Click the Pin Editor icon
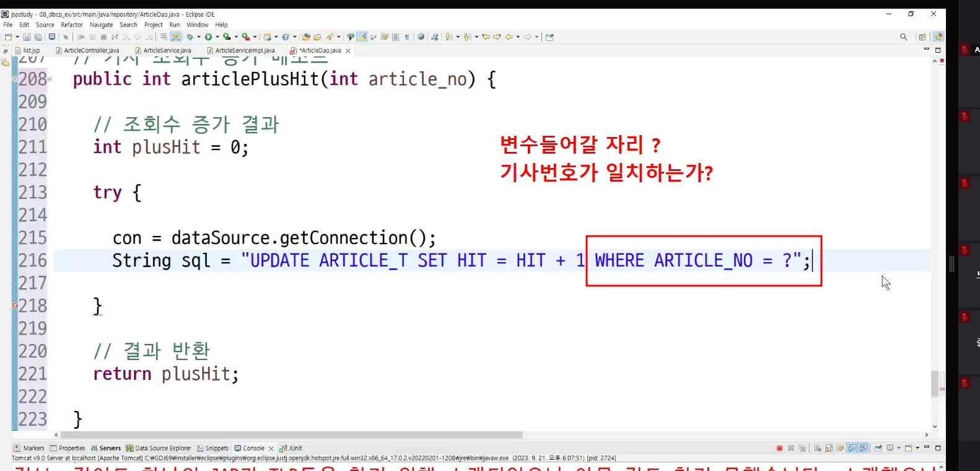The width and height of the screenshot is (980, 471). 549,37
